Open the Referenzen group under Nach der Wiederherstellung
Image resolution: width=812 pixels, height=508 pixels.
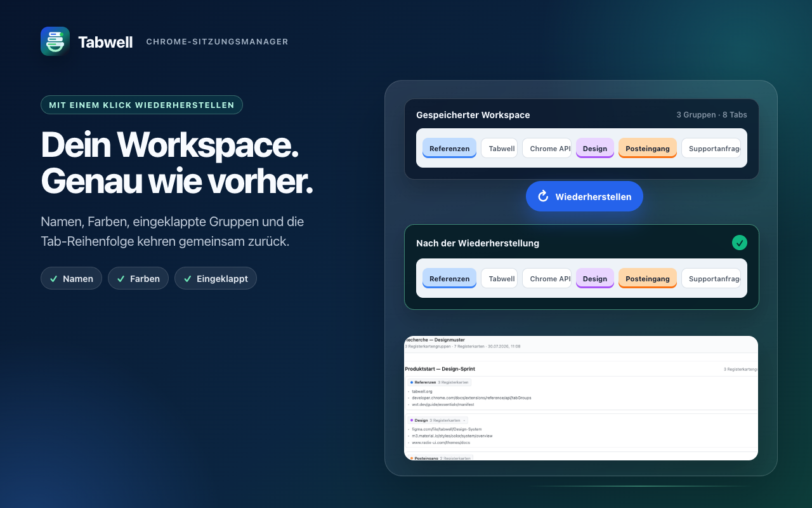[x=449, y=279]
